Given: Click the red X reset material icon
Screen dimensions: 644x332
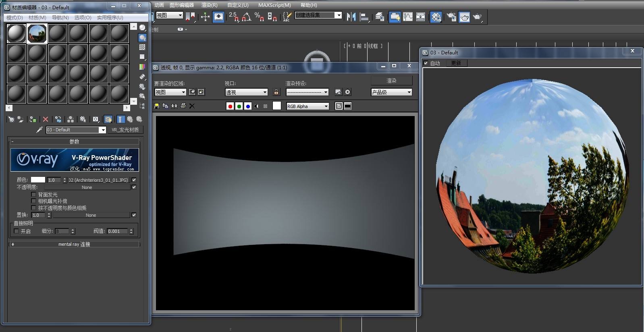Looking at the screenshot, I should click(46, 119).
